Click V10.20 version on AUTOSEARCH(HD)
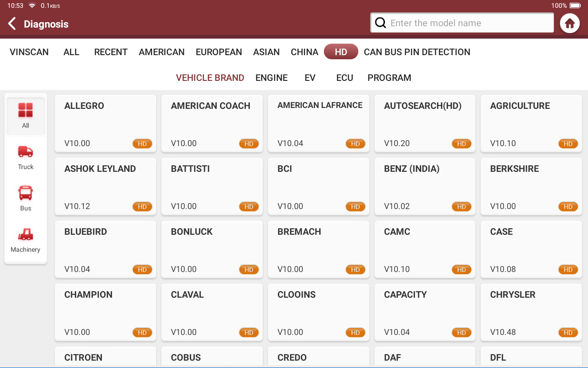 click(x=397, y=143)
